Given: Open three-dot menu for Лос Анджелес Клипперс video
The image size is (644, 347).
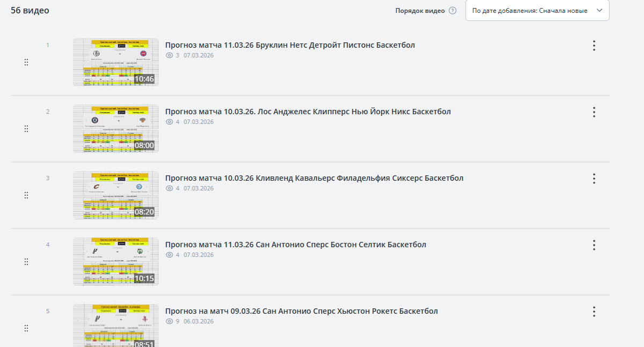Looking at the screenshot, I should click(594, 112).
